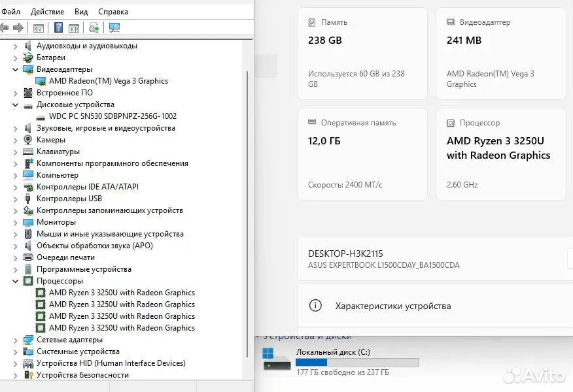Select the first AMD Ryzen 3 3250U entry

coord(122,293)
